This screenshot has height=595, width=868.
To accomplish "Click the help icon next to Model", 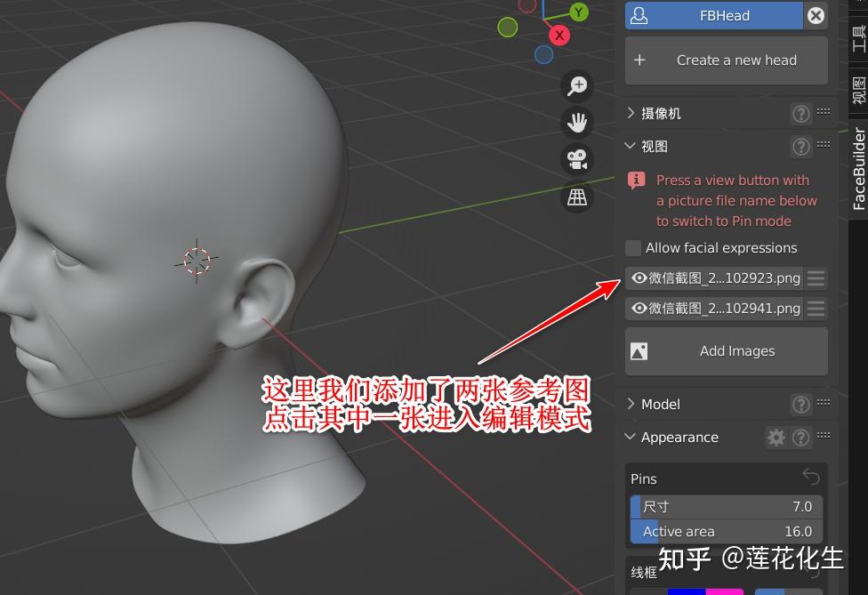I will pyautogui.click(x=800, y=404).
